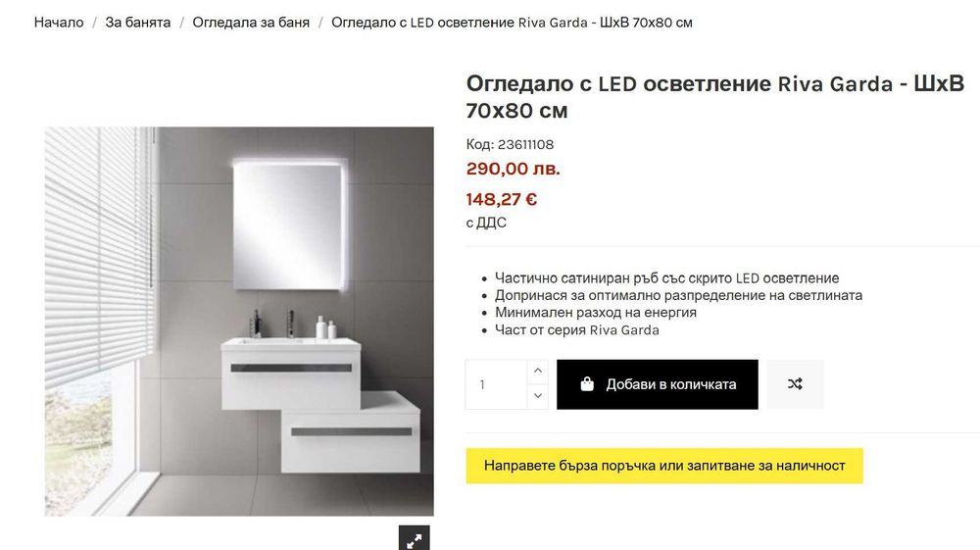
Task: Click the price 290,00 лв.
Action: pyautogui.click(x=513, y=169)
